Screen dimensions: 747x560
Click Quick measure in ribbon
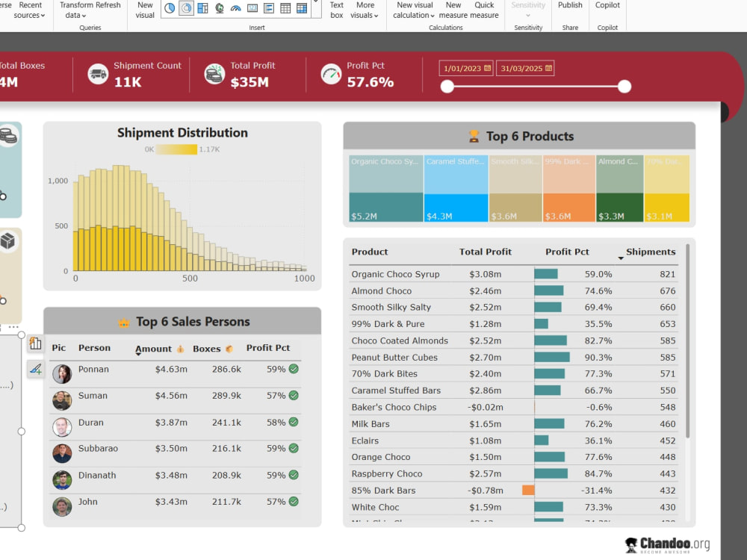click(x=484, y=10)
